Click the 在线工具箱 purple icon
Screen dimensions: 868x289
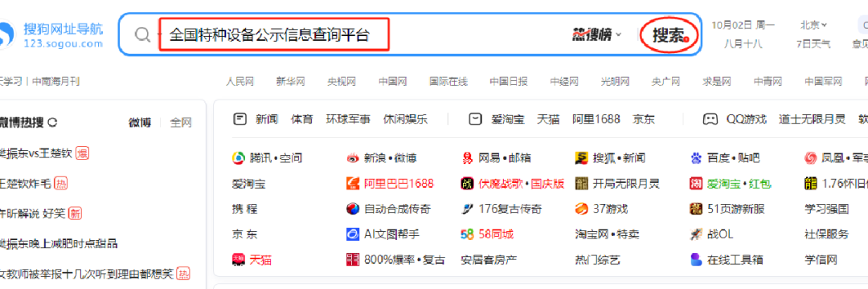[696, 259]
